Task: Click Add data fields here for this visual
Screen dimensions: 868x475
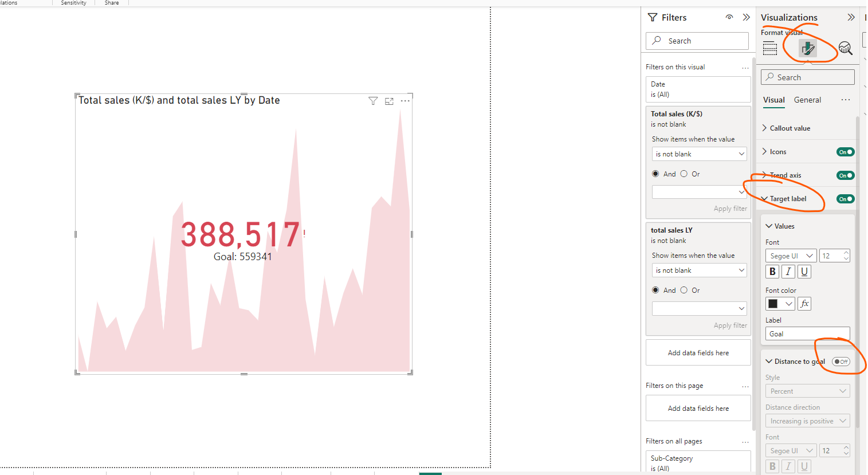Action: coord(698,353)
